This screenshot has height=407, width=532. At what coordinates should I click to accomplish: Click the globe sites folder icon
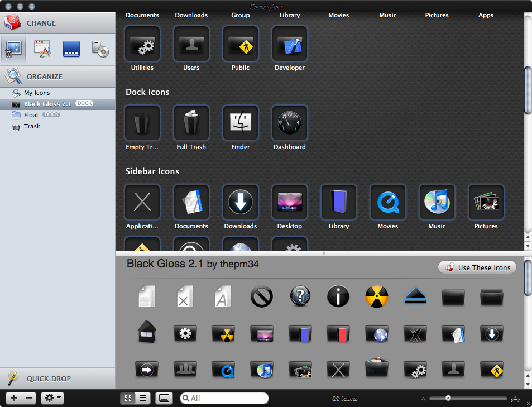[377, 334]
